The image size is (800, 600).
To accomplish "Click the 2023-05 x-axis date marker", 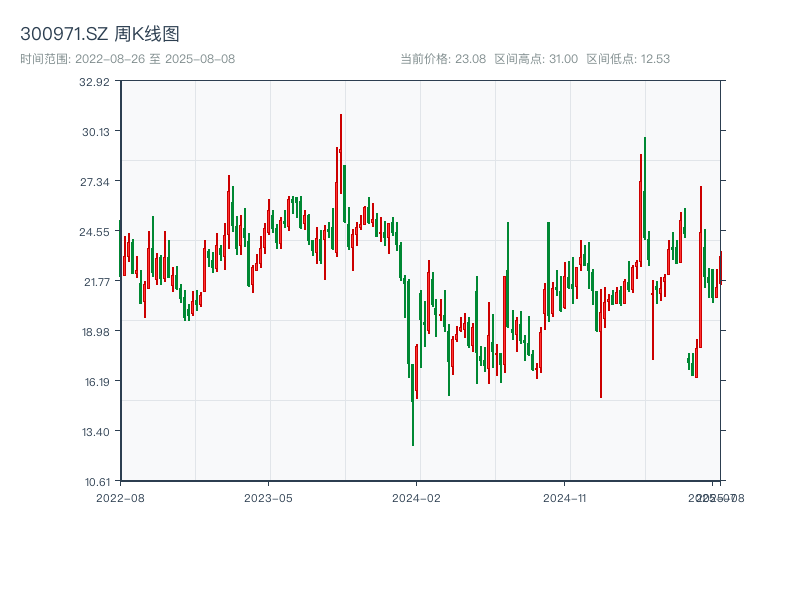I will (268, 498).
